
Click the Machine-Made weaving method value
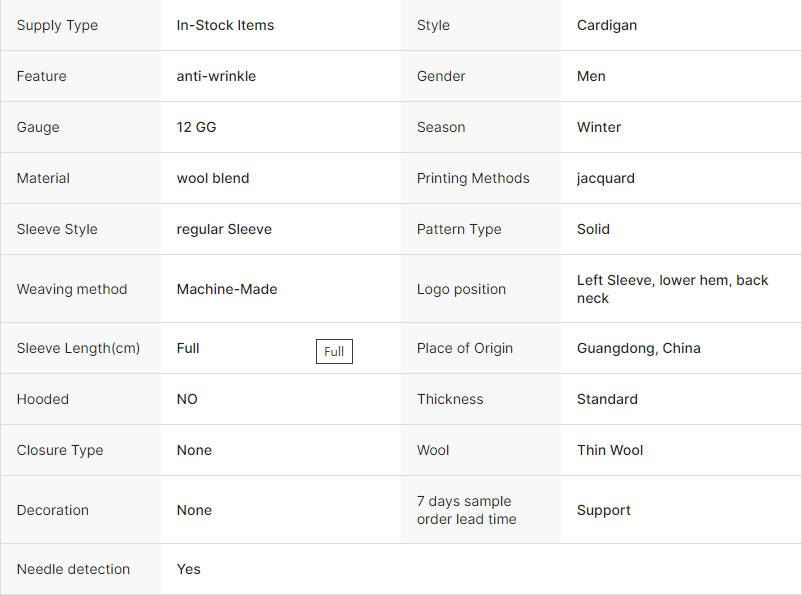[227, 289]
